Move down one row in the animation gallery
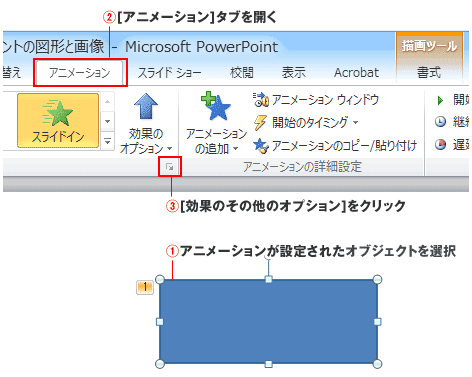This screenshot has width=472, height=377. [107, 121]
